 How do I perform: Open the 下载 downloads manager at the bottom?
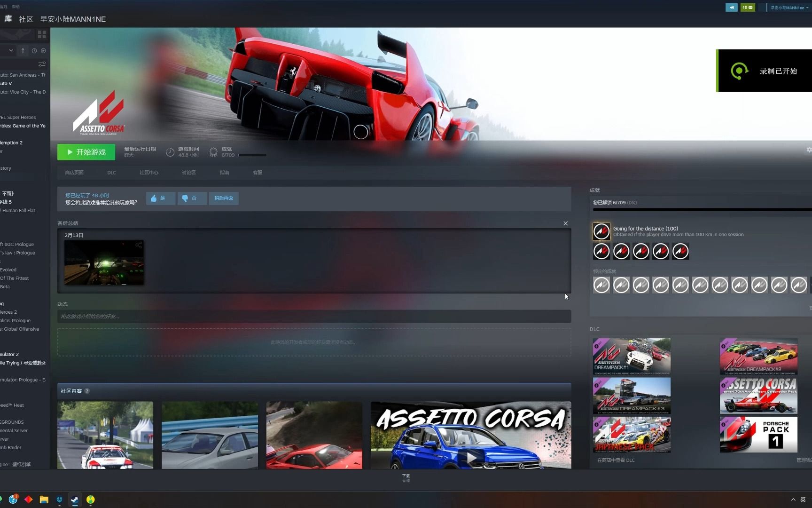click(406, 478)
